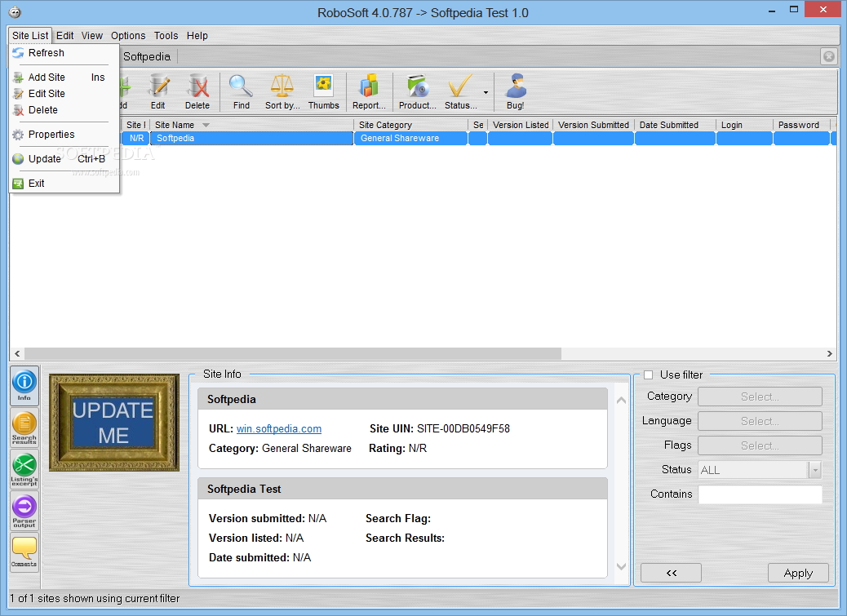Select the Info sidebar icon
The width and height of the screenshot is (847, 616).
point(24,385)
